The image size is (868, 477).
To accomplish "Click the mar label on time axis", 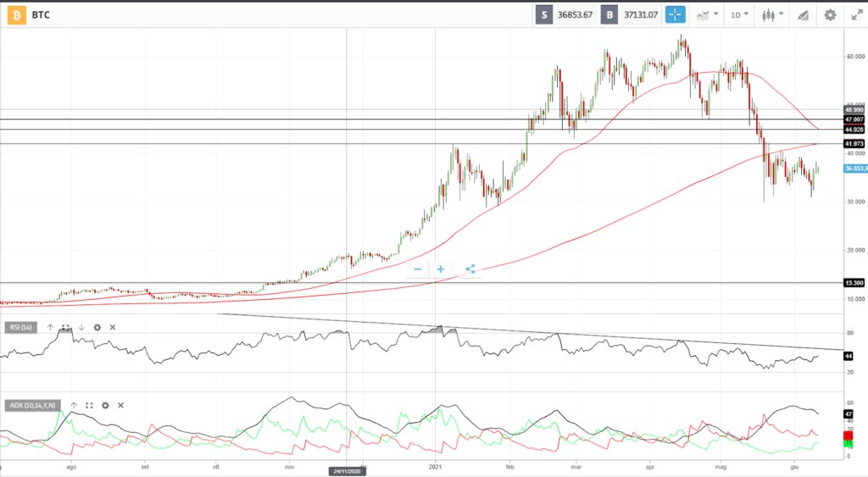I will (576, 467).
